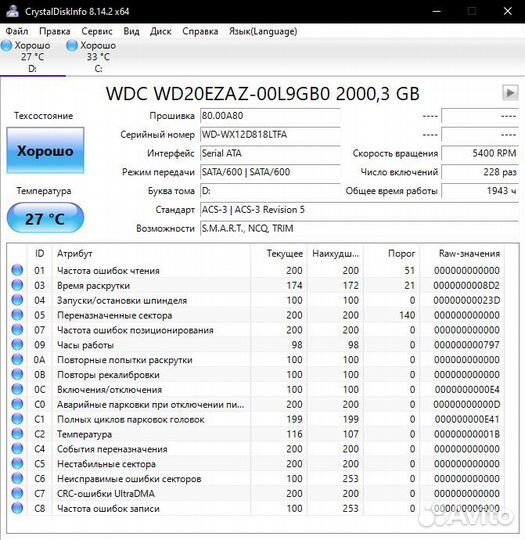The image size is (525, 540).
Task: Click the next disk arrow button
Action: [x=510, y=93]
